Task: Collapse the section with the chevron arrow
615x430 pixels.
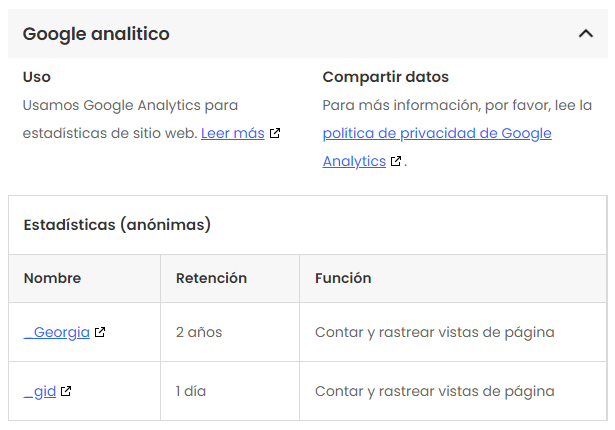Action: tap(586, 34)
